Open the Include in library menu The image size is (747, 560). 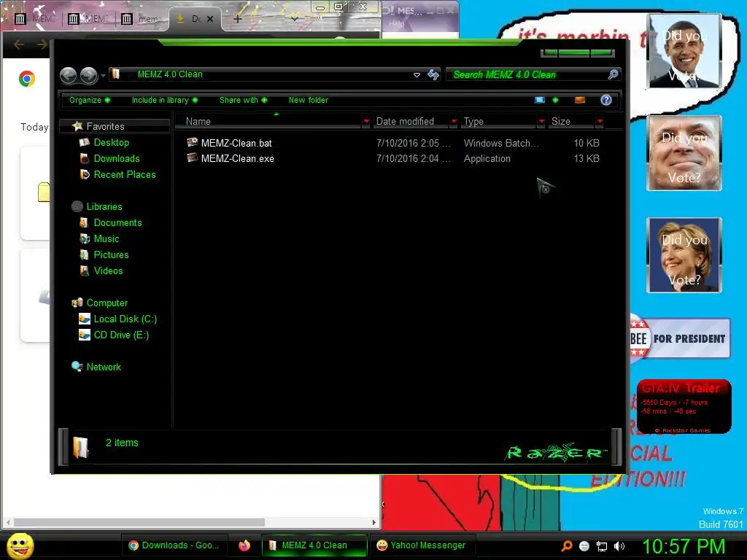[164, 100]
